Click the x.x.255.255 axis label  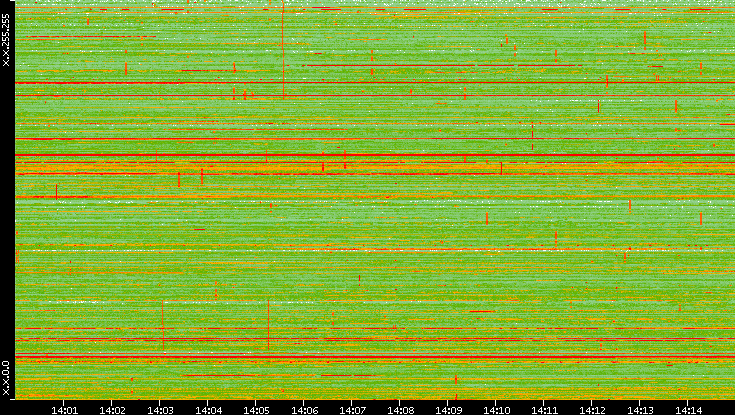pos(6,40)
